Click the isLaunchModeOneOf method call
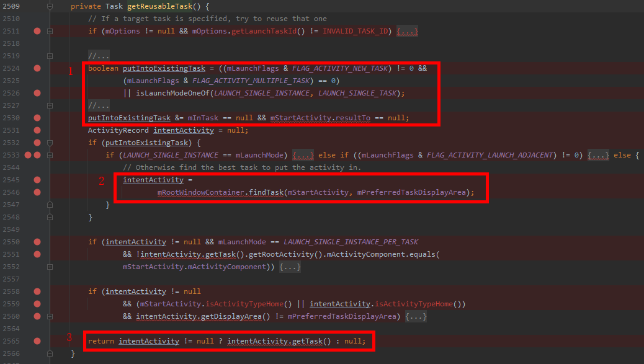Viewport: 644px width, 364px height. coord(173,93)
